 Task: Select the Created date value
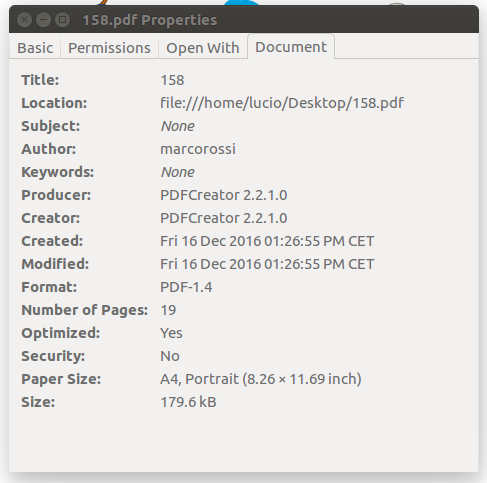pyautogui.click(x=267, y=241)
